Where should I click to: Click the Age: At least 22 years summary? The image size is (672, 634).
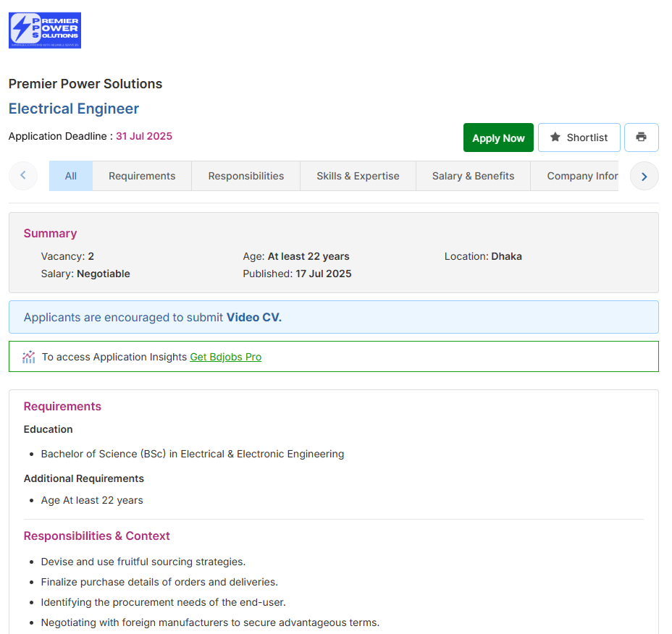pyautogui.click(x=295, y=257)
